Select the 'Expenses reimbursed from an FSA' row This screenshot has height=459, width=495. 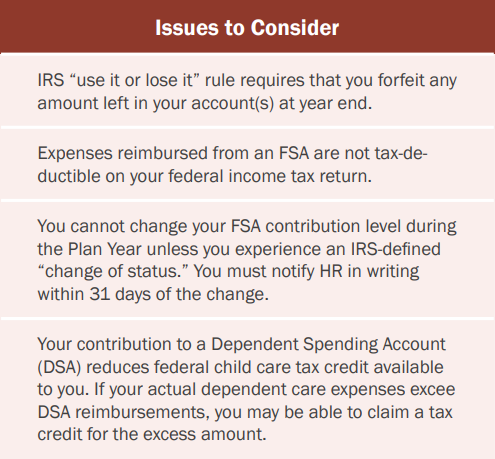click(247, 164)
